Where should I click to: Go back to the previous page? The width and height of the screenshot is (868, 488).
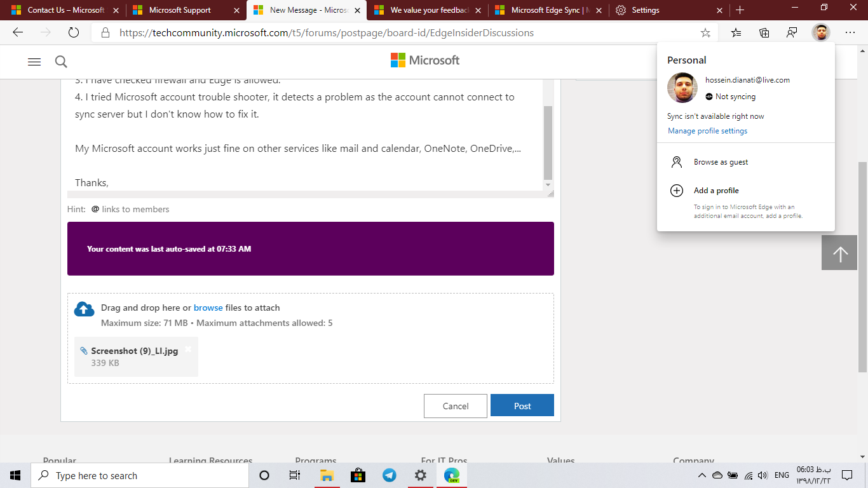[18, 32]
